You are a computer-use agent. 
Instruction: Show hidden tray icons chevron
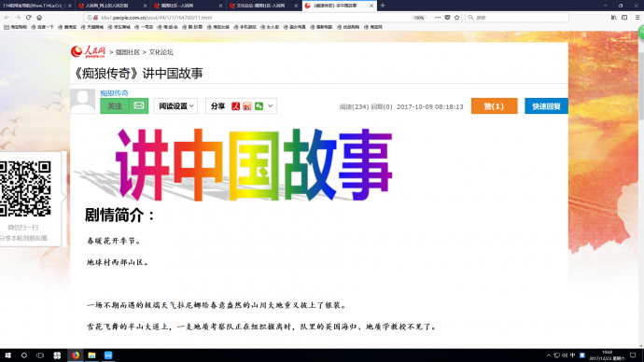click(x=549, y=355)
